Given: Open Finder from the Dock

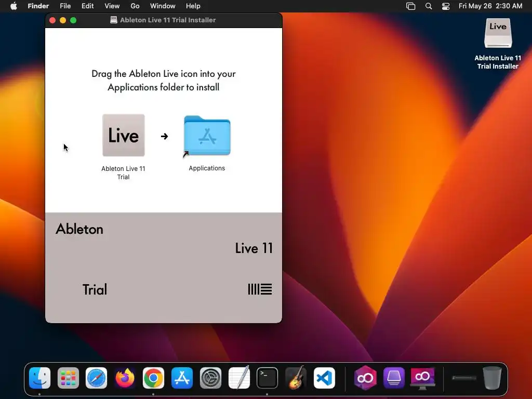Looking at the screenshot, I should [x=39, y=378].
